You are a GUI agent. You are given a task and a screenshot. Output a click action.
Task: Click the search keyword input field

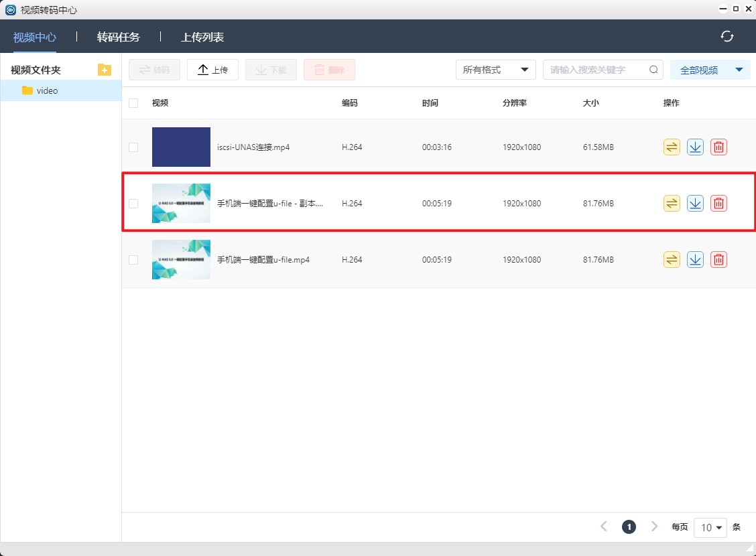(596, 70)
